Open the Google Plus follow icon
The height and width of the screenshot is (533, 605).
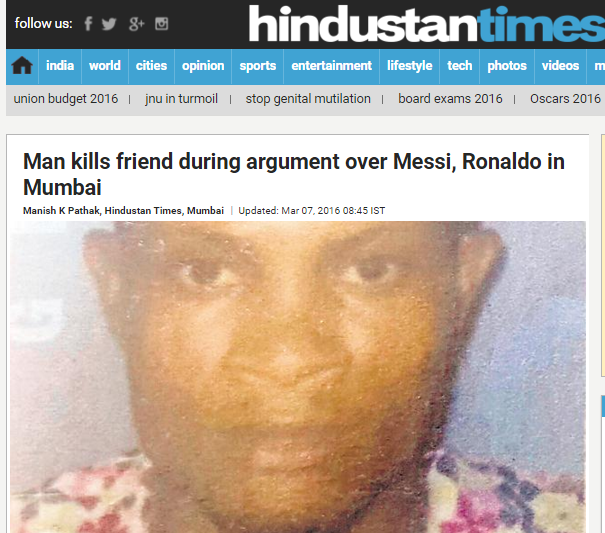coord(136,24)
